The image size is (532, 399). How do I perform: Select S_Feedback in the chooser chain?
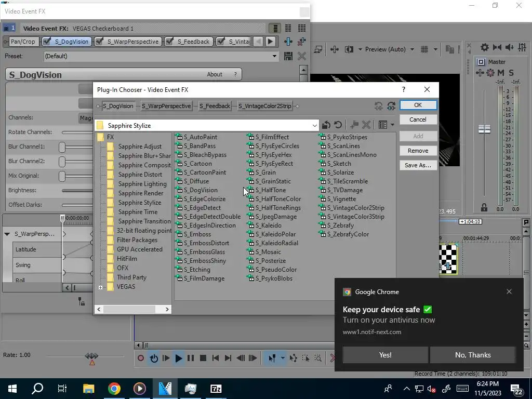[215, 106]
